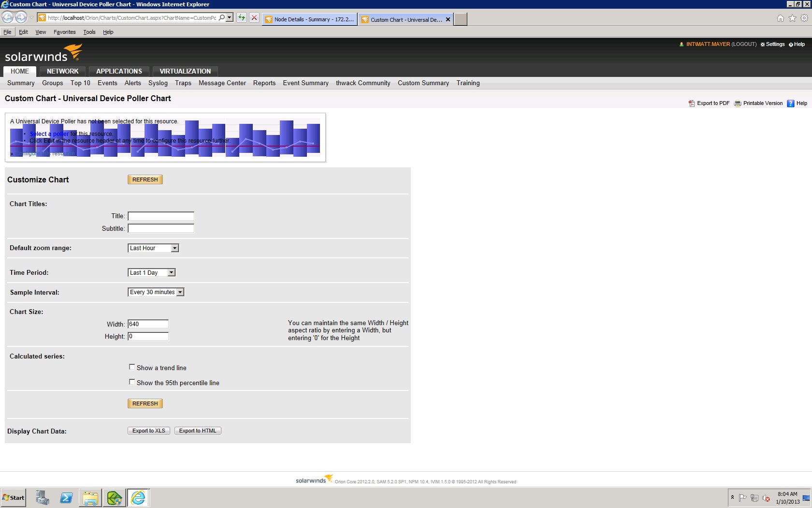Click the Export to PDF icon
Viewport: 812px width, 508px height.
692,104
